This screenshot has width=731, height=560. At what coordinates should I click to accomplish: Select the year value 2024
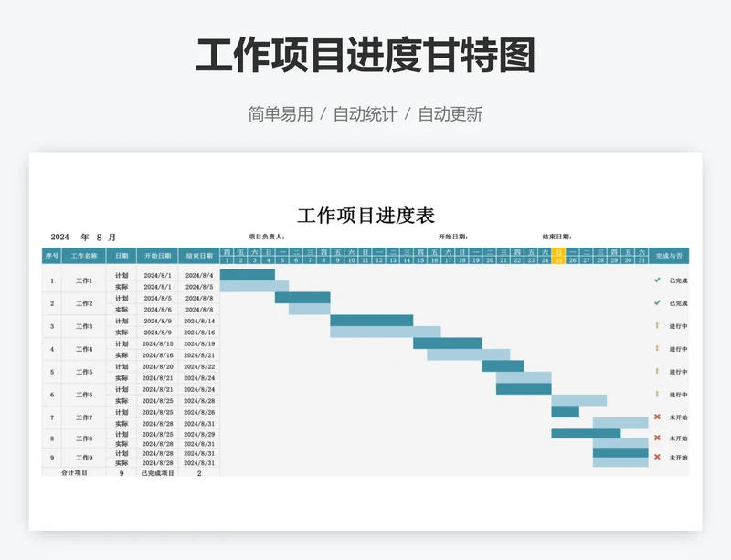click(59, 237)
